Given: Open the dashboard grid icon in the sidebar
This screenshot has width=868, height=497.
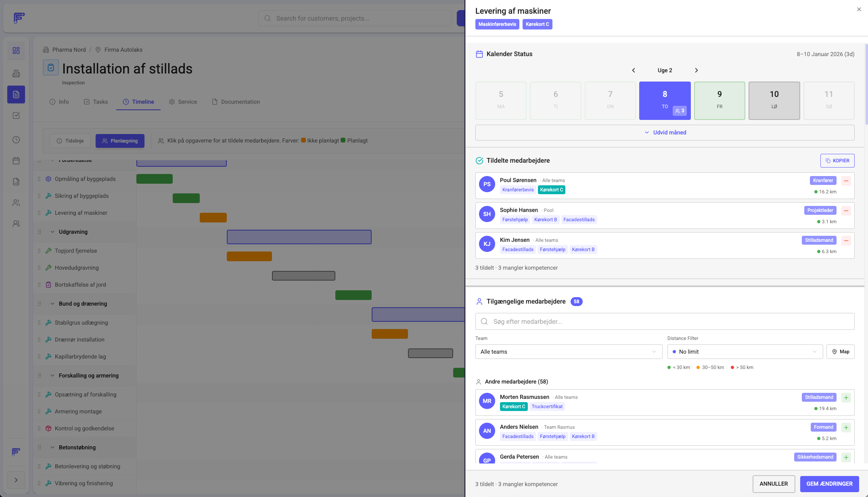Looking at the screenshot, I should point(16,50).
